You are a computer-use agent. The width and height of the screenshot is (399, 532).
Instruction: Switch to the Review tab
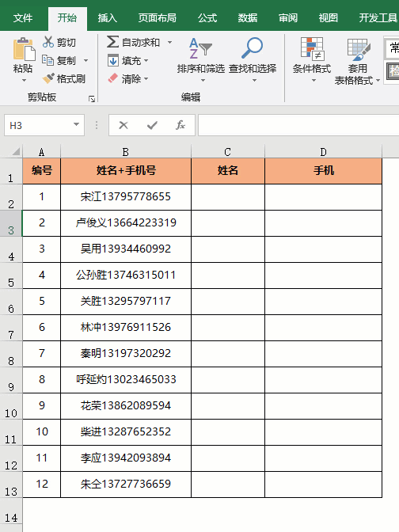click(287, 17)
